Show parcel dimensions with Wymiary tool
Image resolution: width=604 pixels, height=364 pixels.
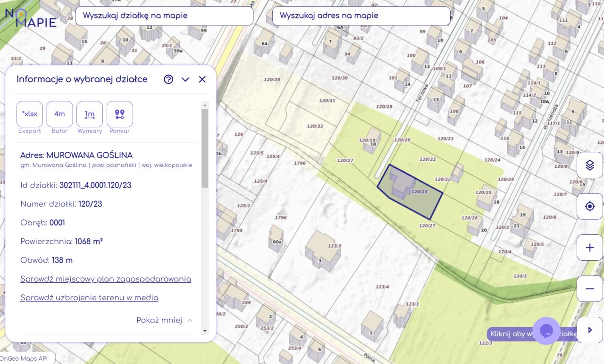point(90,114)
